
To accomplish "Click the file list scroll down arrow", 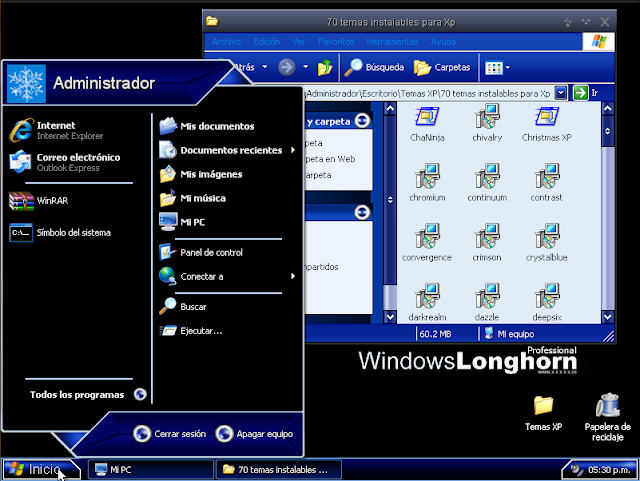I will 607,317.
